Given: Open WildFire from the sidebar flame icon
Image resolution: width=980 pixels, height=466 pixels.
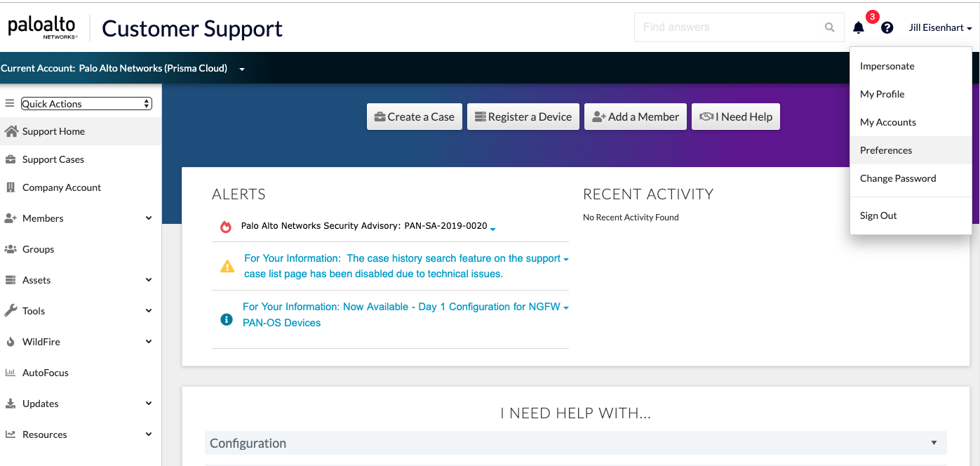Looking at the screenshot, I should click(10, 341).
